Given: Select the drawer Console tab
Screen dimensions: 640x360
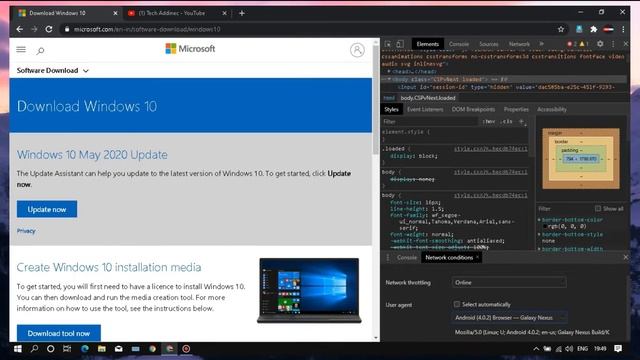Looking at the screenshot, I should pos(407,258).
